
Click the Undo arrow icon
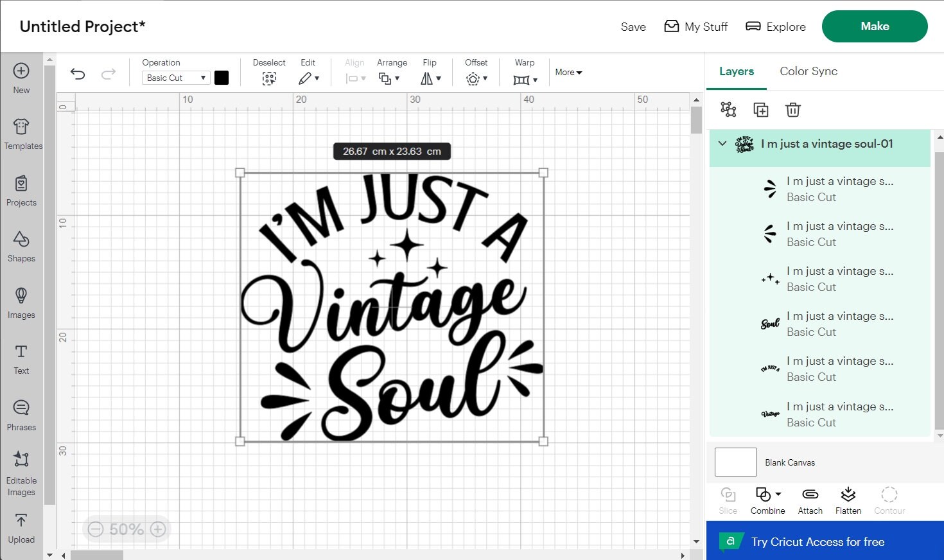(x=77, y=73)
